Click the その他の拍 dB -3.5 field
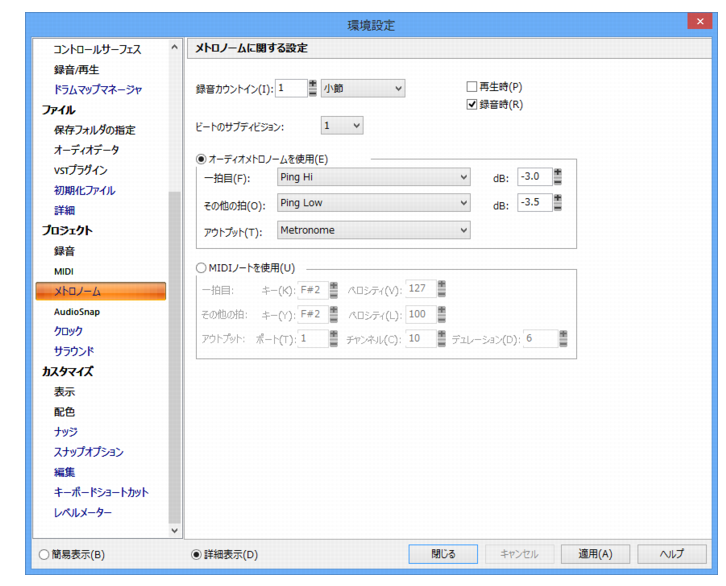Screen dimensions: 726x586 pyautogui.click(x=535, y=202)
